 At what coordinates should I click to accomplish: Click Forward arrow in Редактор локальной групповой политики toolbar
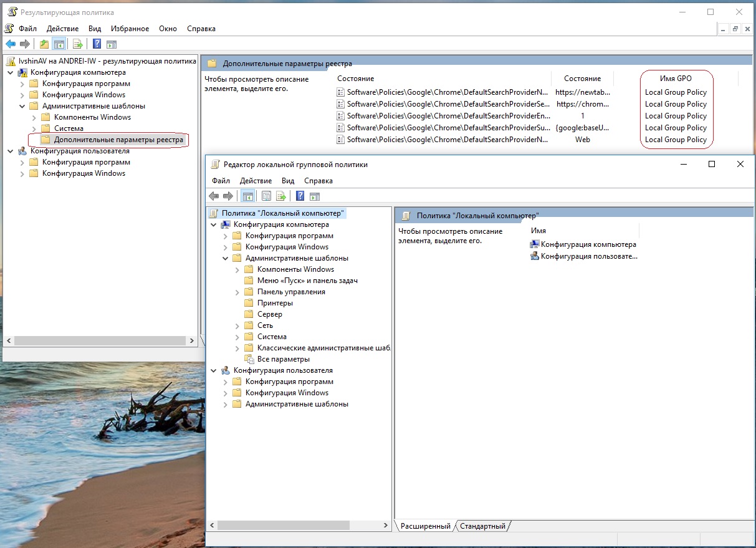click(x=228, y=196)
